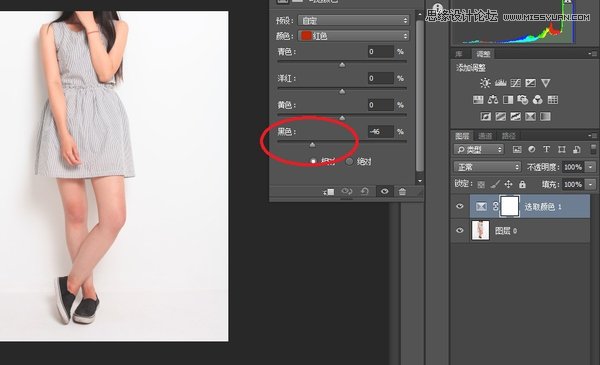Switch to the 图层 (Layers) tab

coord(462,136)
